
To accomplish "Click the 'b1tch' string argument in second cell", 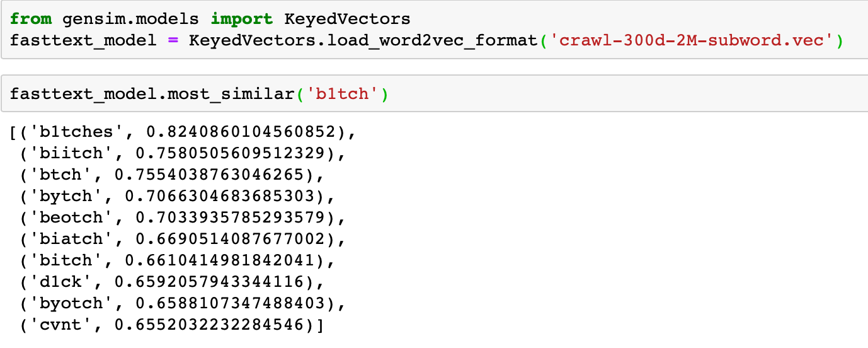I will pyautogui.click(x=341, y=95).
